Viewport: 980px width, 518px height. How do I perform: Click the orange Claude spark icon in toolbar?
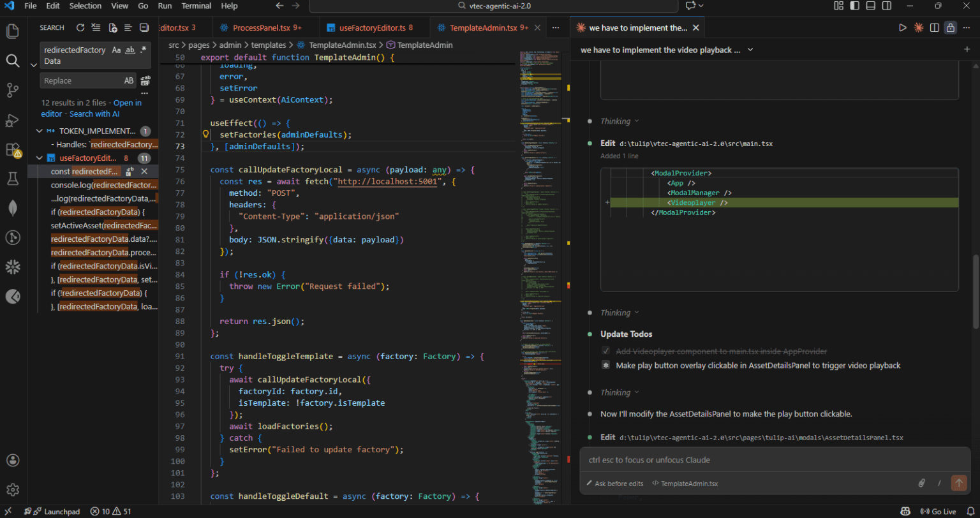click(x=918, y=27)
